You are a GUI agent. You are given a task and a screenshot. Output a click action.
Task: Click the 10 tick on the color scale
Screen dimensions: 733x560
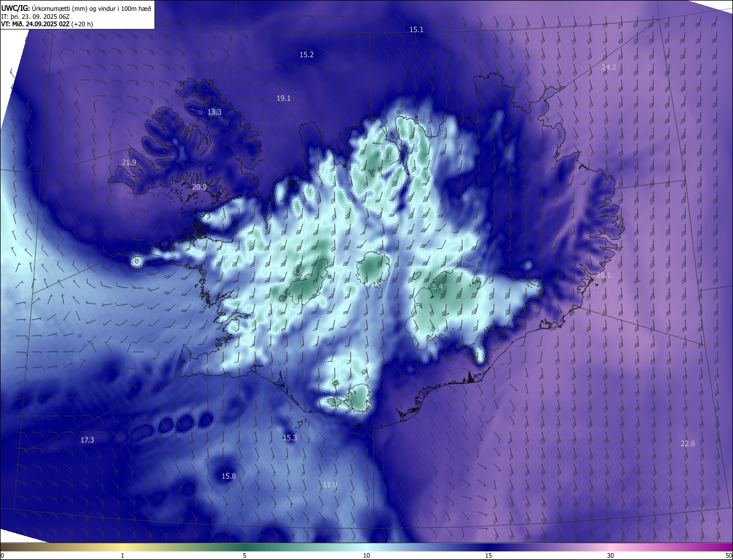click(366, 555)
